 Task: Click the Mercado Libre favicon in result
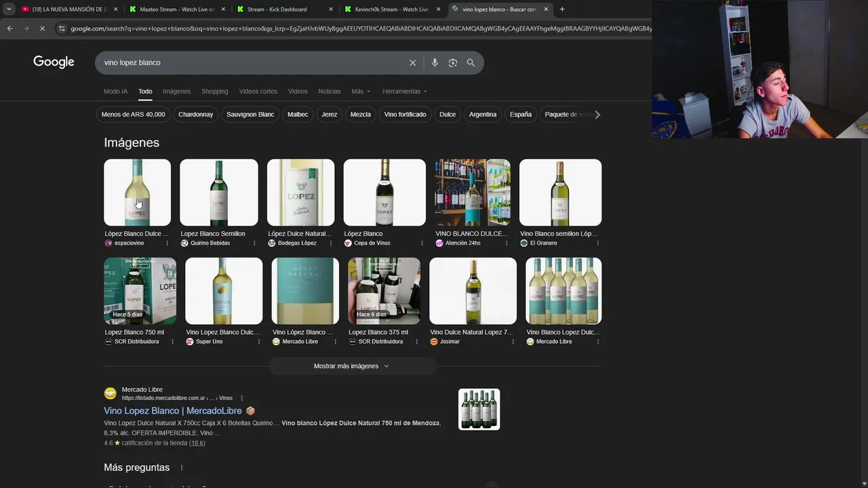(x=110, y=393)
